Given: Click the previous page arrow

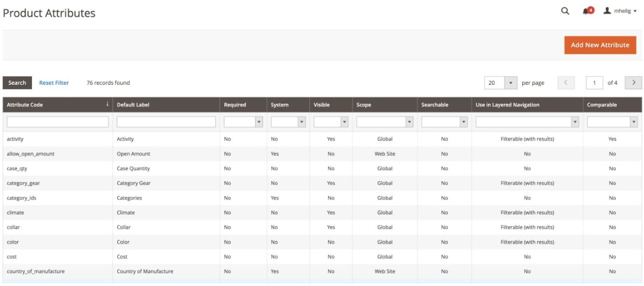Looking at the screenshot, I should 566,83.
